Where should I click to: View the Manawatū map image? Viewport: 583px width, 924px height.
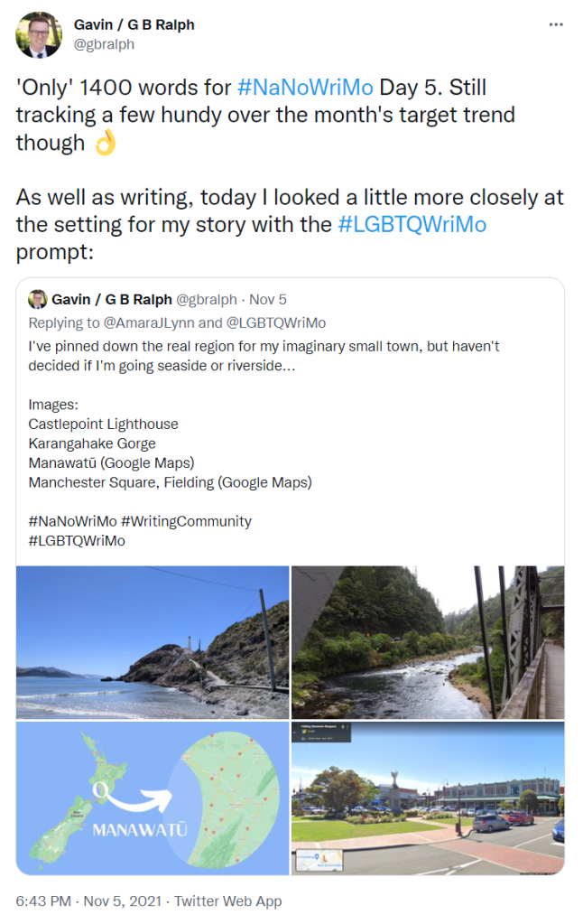coord(152,798)
